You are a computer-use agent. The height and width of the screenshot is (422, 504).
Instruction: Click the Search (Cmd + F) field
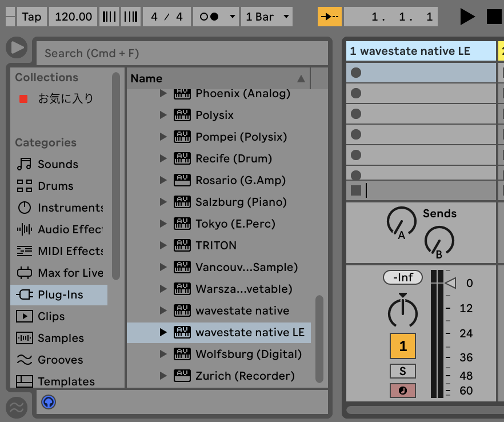point(182,53)
